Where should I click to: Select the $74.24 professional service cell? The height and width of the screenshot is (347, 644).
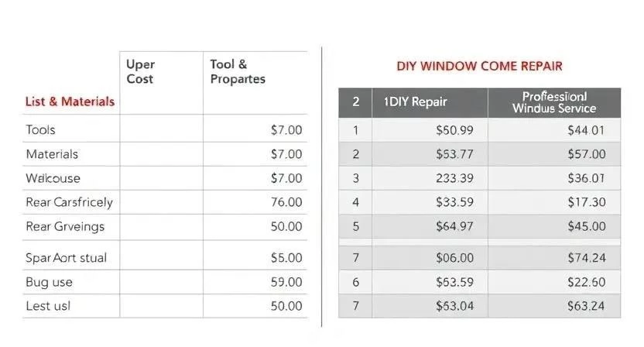pyautogui.click(x=587, y=259)
